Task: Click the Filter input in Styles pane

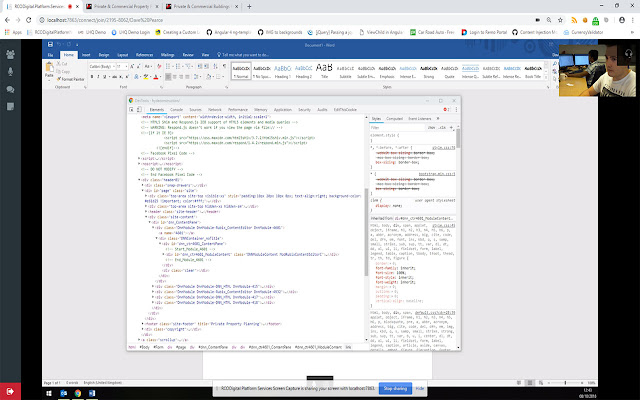Action: point(397,128)
